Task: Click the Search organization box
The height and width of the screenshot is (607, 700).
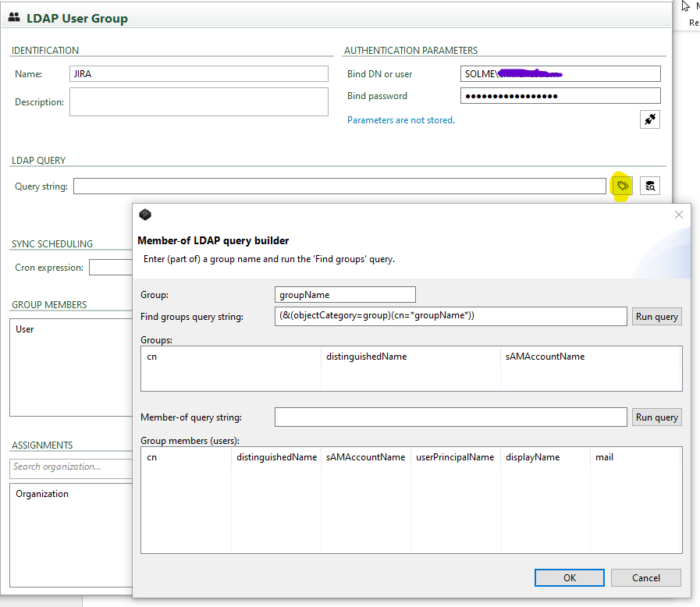Action: click(70, 467)
